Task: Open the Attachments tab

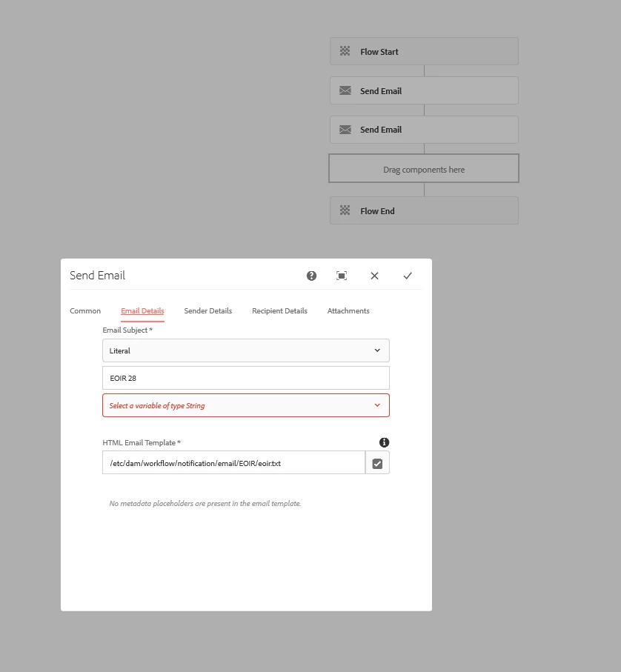Action: [348, 310]
